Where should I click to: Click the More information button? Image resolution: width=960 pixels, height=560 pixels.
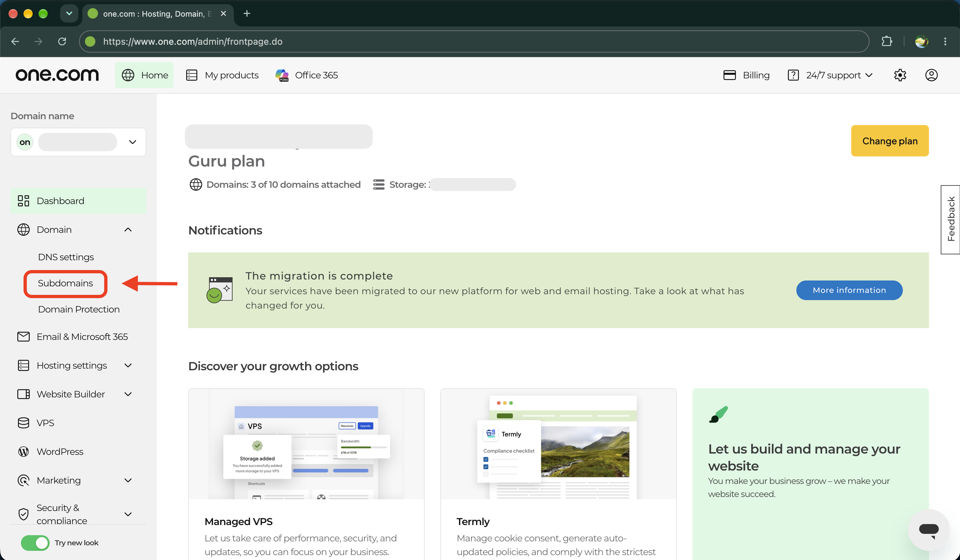(849, 290)
